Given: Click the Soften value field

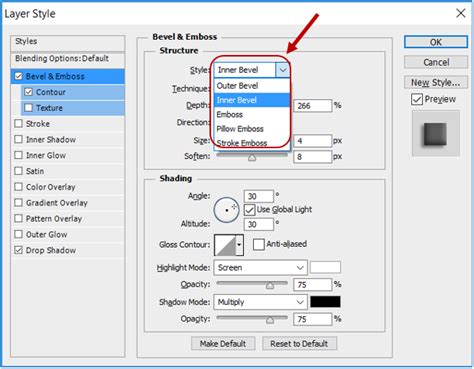Looking at the screenshot, I should [313, 157].
